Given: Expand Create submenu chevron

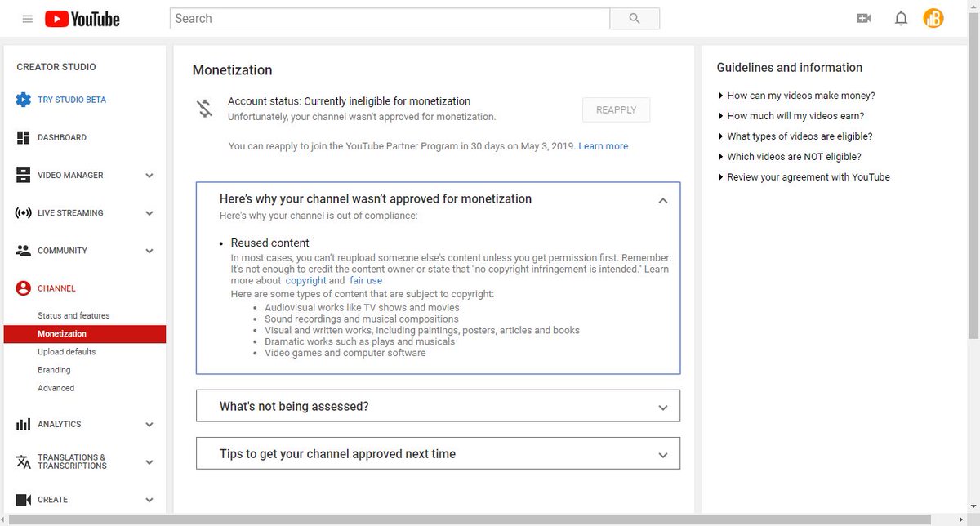Looking at the screenshot, I should pyautogui.click(x=149, y=500).
